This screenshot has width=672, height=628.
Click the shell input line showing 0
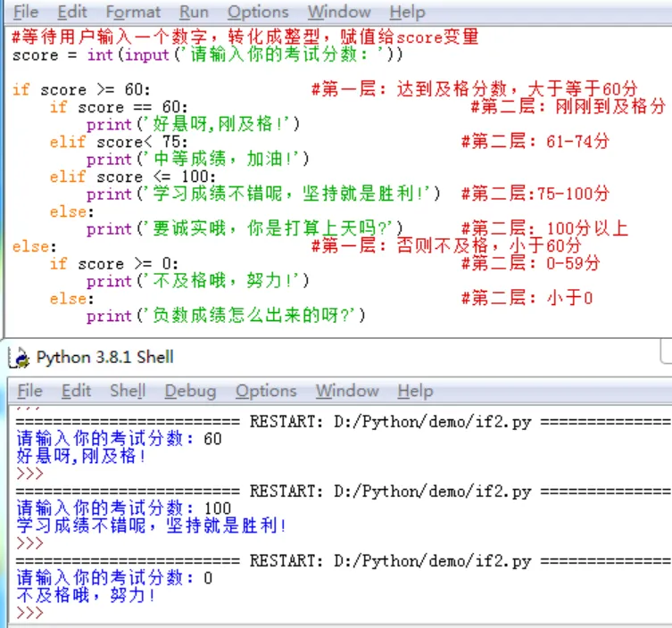pos(114,577)
